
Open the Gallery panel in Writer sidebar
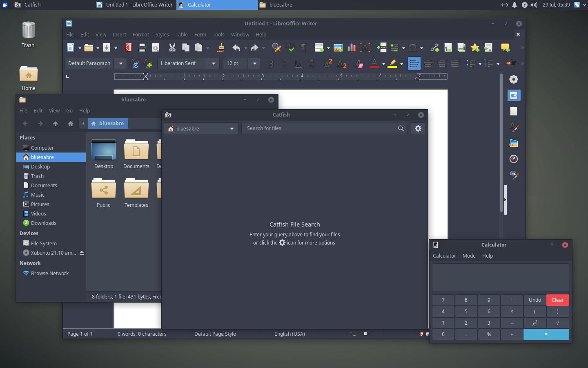[514, 143]
